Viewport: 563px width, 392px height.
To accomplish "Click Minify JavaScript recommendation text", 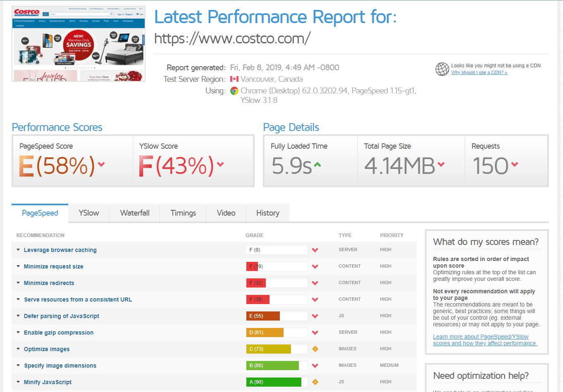I will click(48, 382).
